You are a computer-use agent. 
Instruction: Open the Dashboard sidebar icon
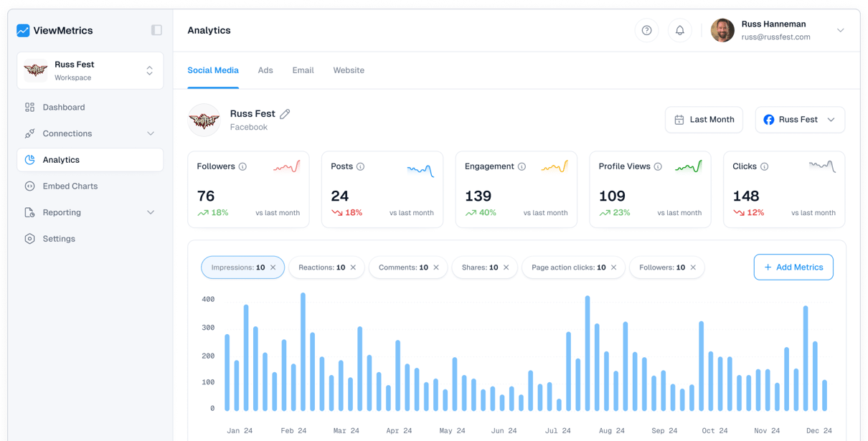pos(29,106)
